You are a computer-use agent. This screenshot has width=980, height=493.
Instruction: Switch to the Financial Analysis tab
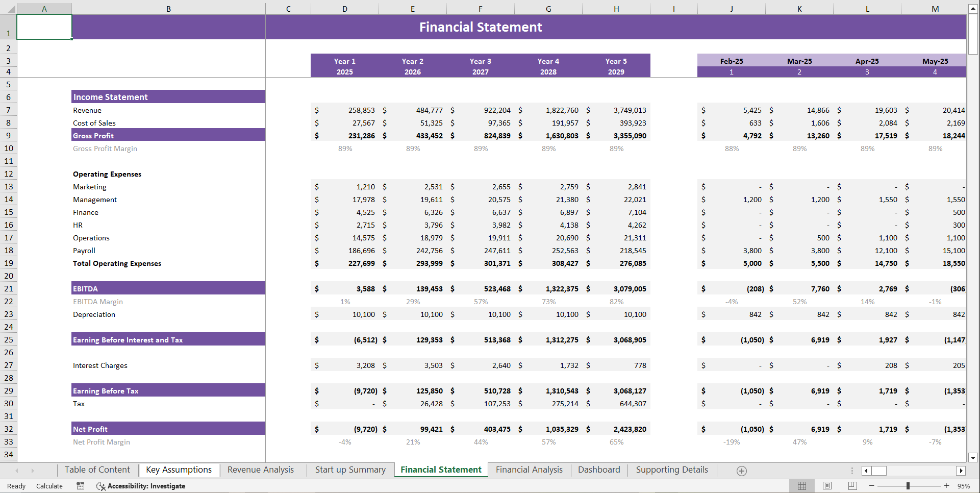click(529, 470)
